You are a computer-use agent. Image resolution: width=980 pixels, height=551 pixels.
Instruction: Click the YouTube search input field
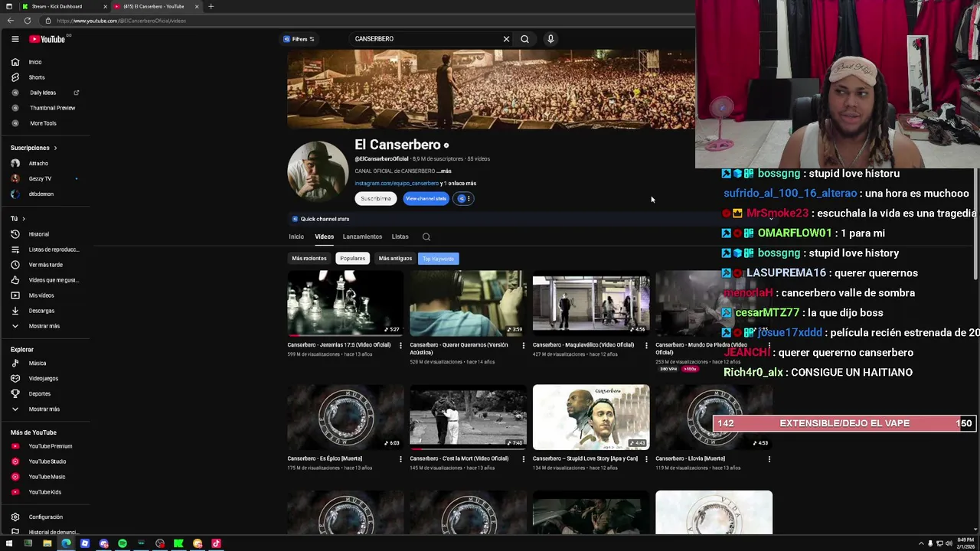click(425, 39)
